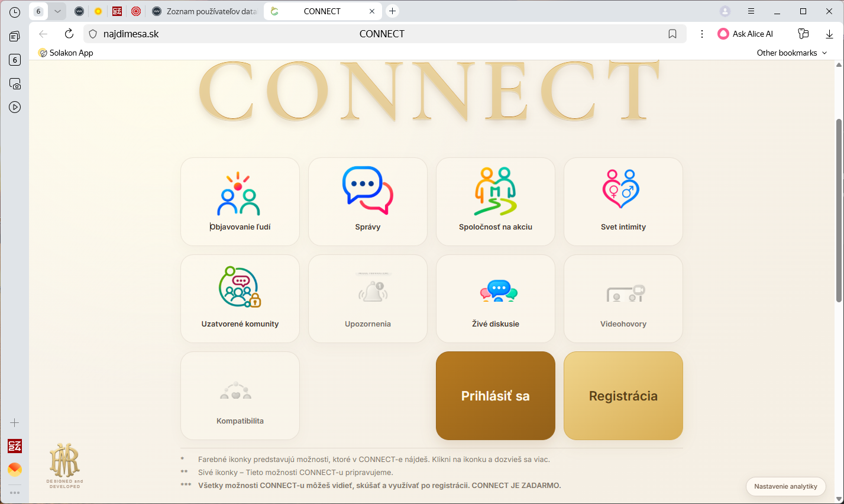Viewport: 844px width, 504px height.
Task: Open the Objavovanie ľudí tile
Action: pos(240,202)
